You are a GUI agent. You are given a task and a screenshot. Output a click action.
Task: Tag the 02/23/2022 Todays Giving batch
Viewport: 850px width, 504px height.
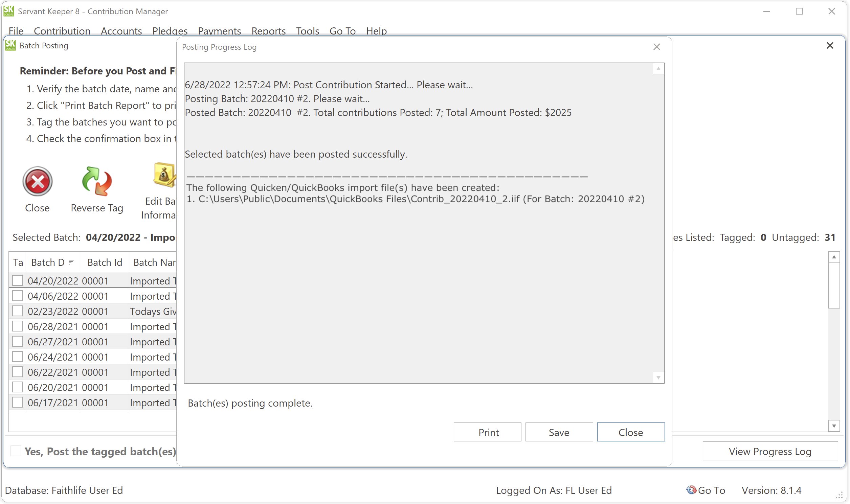(18, 311)
